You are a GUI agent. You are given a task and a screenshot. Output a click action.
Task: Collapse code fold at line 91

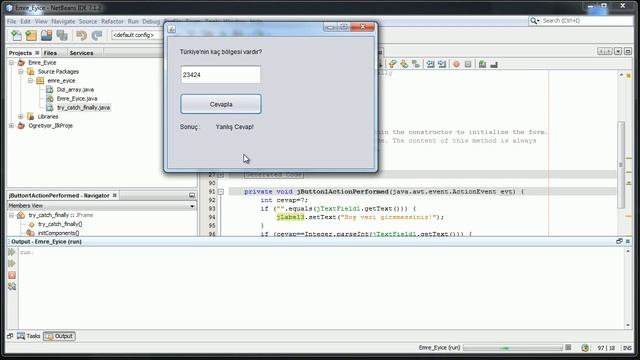click(220, 191)
